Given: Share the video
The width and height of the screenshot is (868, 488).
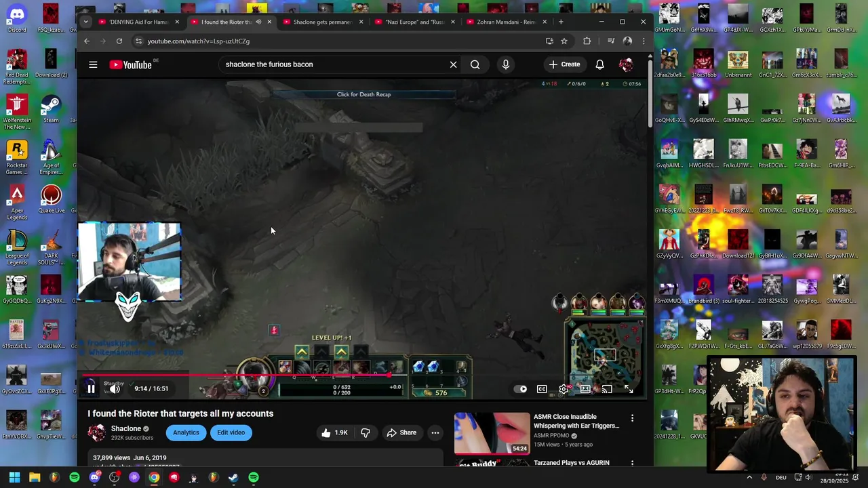Looking at the screenshot, I should 401,432.
